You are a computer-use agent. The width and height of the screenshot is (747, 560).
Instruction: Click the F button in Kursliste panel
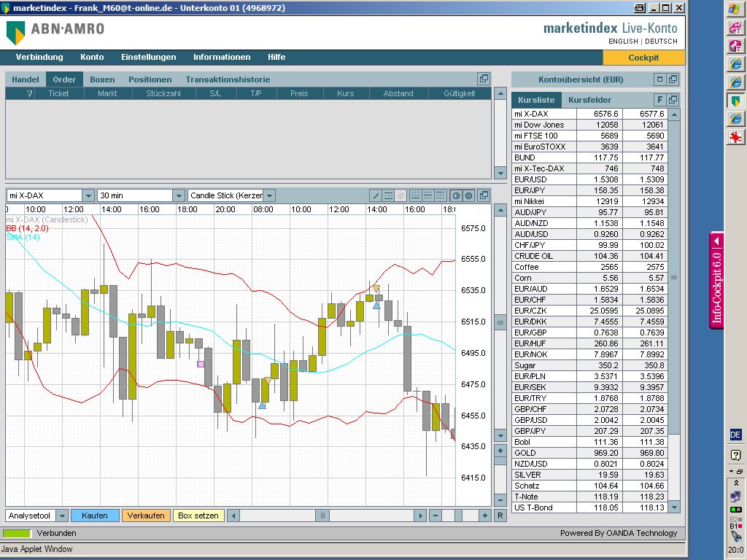tap(659, 100)
